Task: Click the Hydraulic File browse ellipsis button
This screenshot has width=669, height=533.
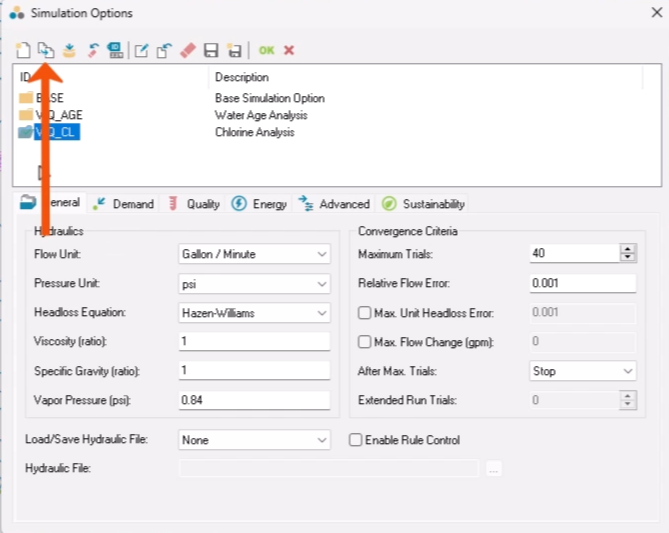Action: (x=494, y=469)
